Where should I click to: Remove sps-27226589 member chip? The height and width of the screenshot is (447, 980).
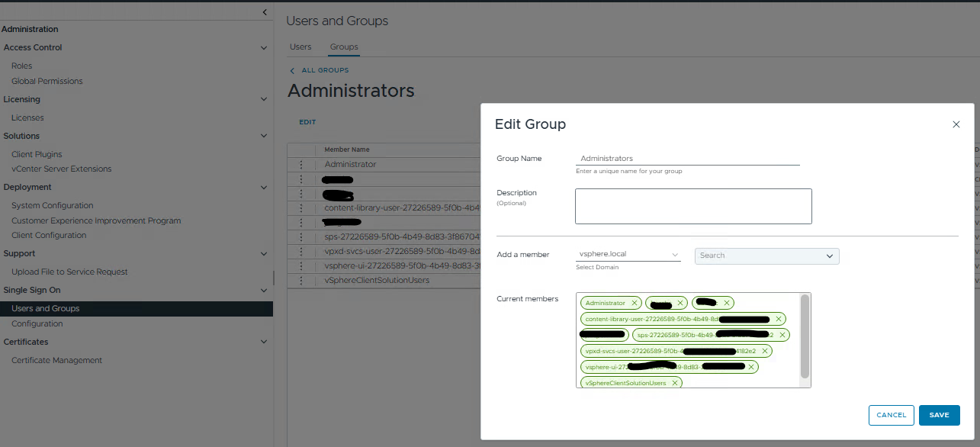pyautogui.click(x=782, y=335)
